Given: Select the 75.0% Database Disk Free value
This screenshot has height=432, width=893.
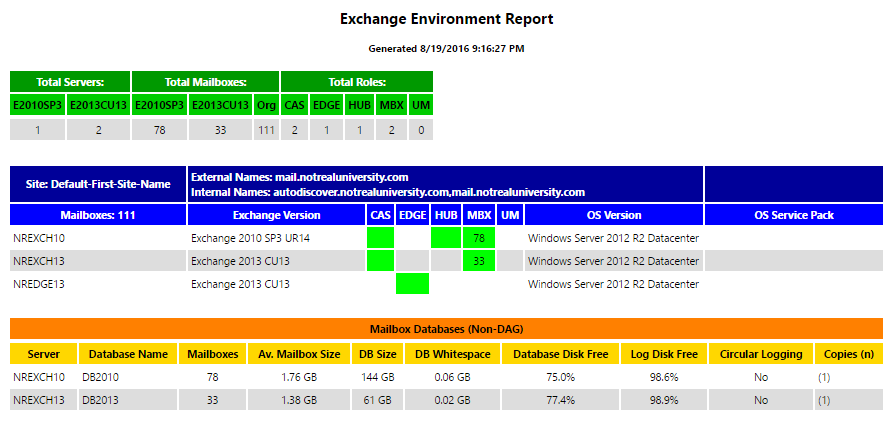Looking at the screenshot, I should click(x=559, y=377).
